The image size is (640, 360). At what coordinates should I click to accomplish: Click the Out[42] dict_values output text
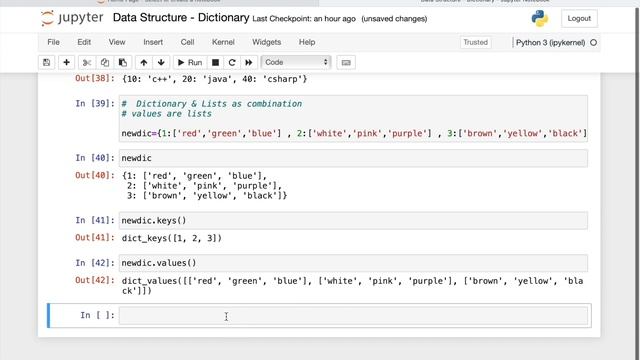point(352,286)
